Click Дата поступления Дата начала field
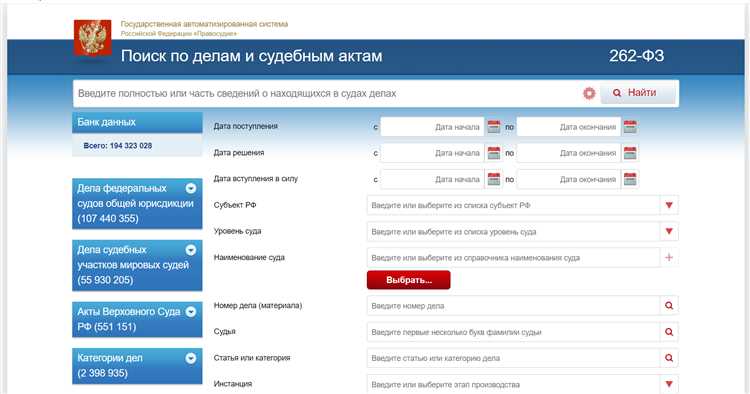 (432, 127)
